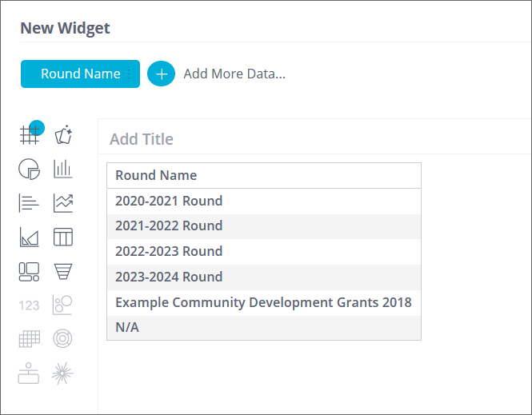532x415 pixels.
Task: Select the table grid chart type
Action: [30, 135]
